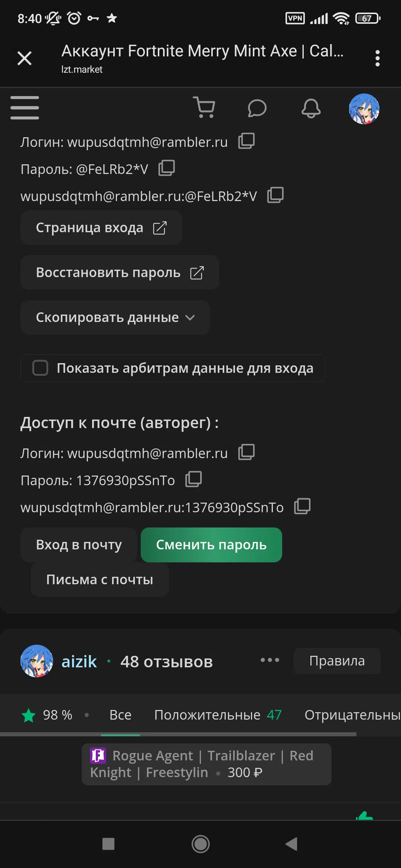Click the green Сменить пароль button
This screenshot has height=868, width=401.
211,545
